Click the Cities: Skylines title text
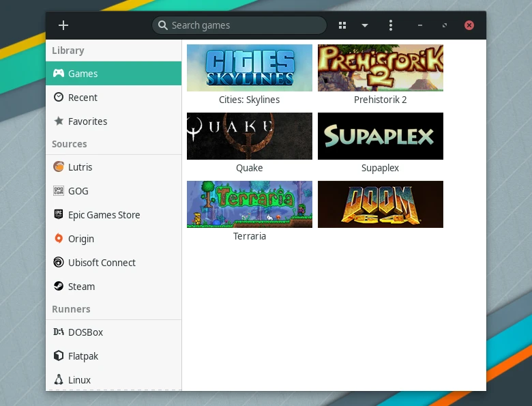 tap(250, 100)
